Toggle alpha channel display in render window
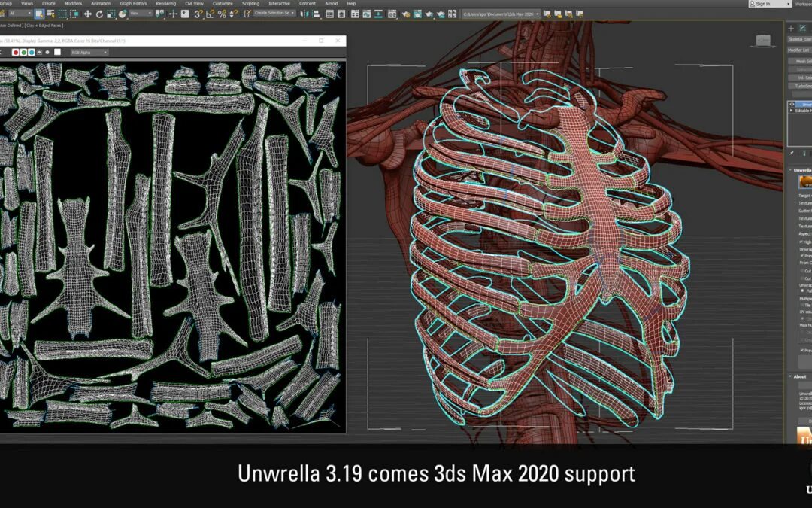 click(x=39, y=53)
